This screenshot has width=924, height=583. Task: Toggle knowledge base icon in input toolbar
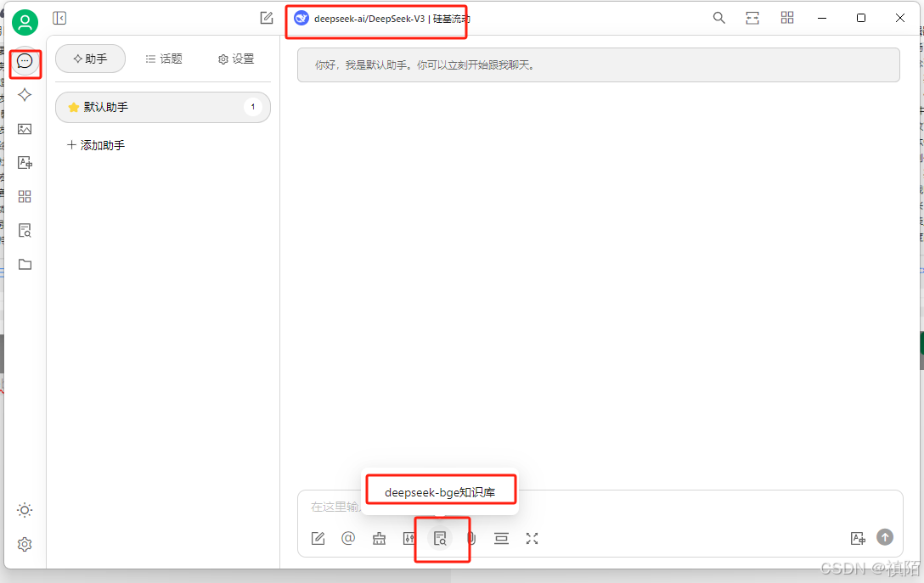(x=440, y=538)
